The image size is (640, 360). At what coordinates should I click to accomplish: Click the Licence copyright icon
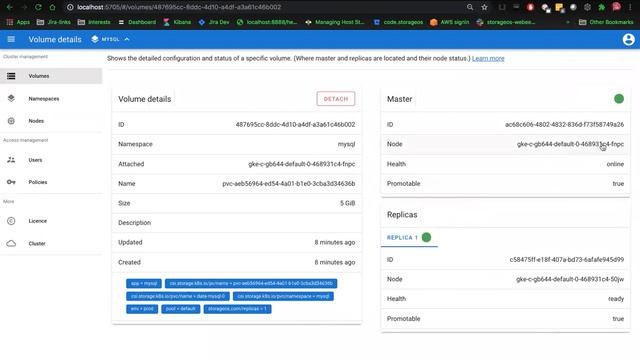(11, 221)
